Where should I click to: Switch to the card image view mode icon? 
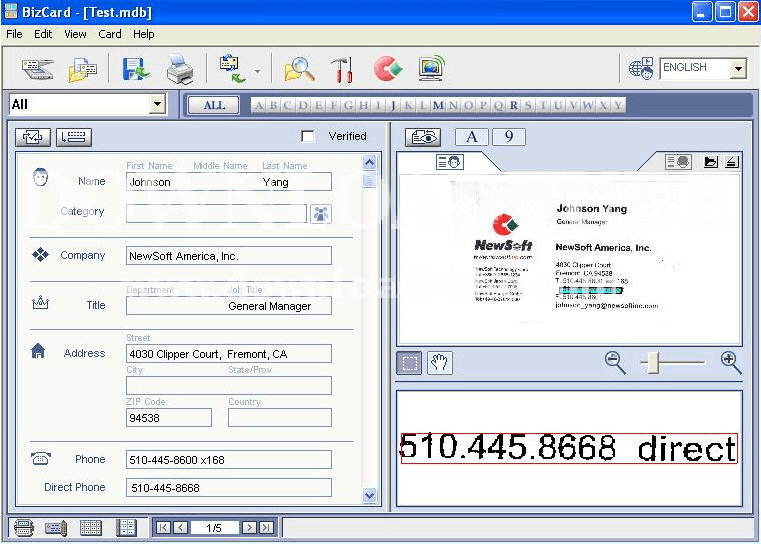(x=23, y=528)
